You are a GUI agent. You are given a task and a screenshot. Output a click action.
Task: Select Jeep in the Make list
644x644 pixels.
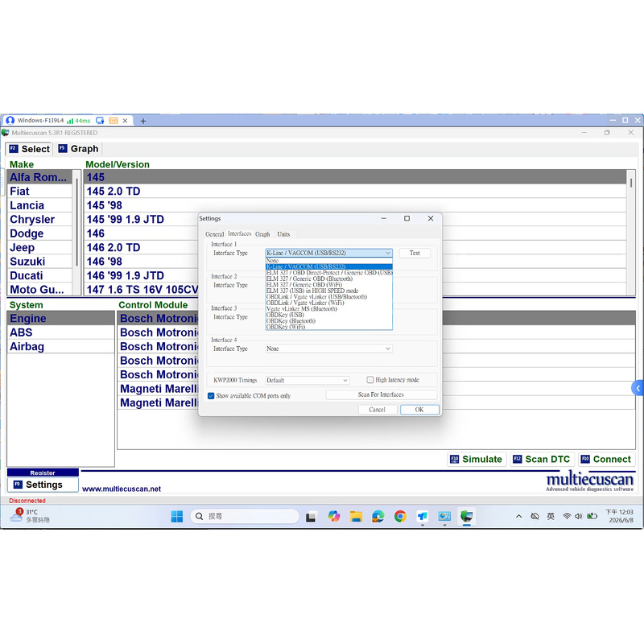click(x=39, y=248)
